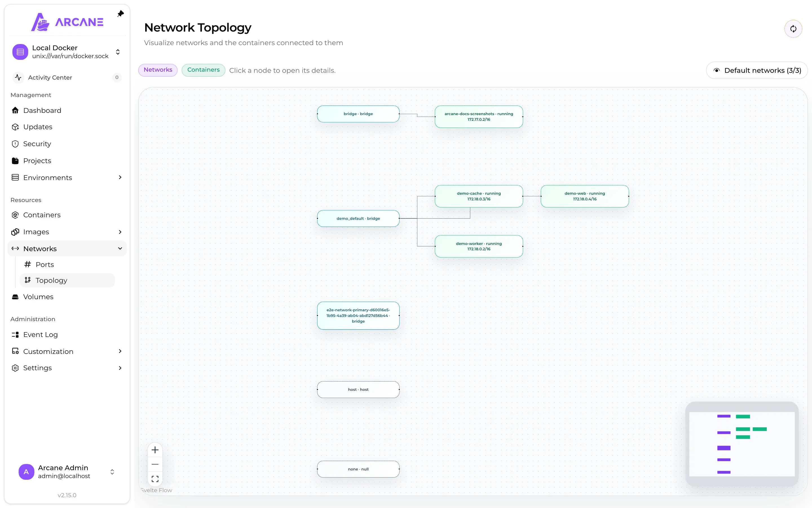Click the Dashboard home icon
The width and height of the screenshot is (812, 508).
point(15,110)
